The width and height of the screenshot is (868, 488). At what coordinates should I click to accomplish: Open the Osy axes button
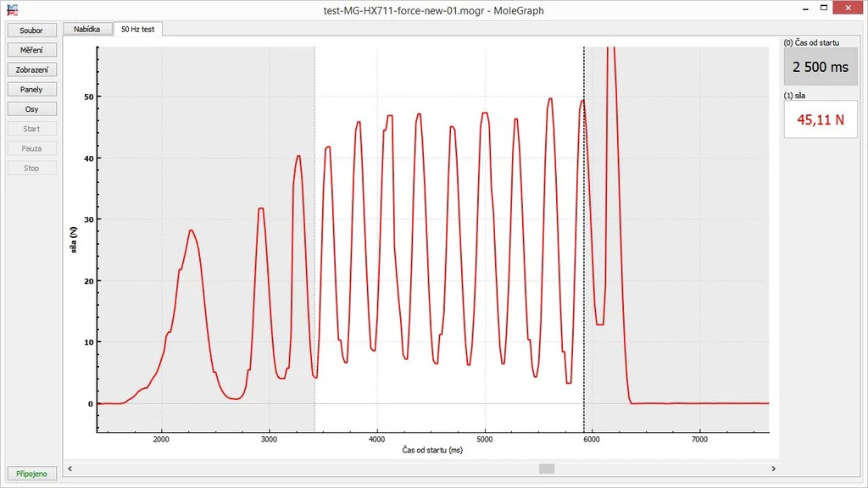(x=31, y=109)
